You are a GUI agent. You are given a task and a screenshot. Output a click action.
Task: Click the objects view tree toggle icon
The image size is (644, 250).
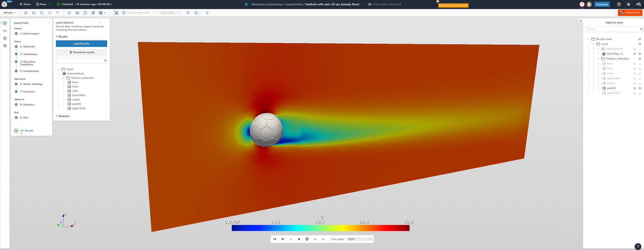pos(581,21)
